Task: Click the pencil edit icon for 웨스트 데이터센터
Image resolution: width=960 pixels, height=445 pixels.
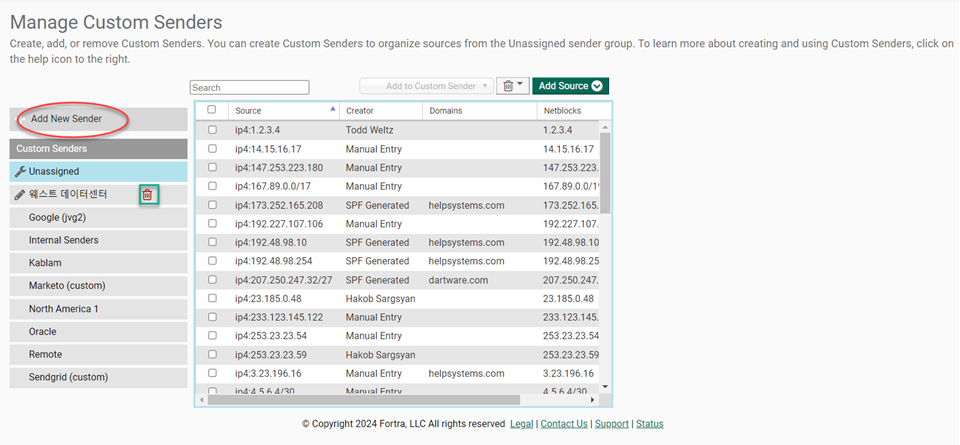Action: [20, 195]
